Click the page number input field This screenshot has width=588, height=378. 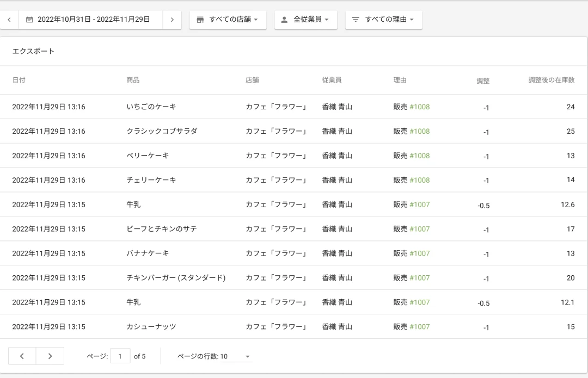point(120,356)
